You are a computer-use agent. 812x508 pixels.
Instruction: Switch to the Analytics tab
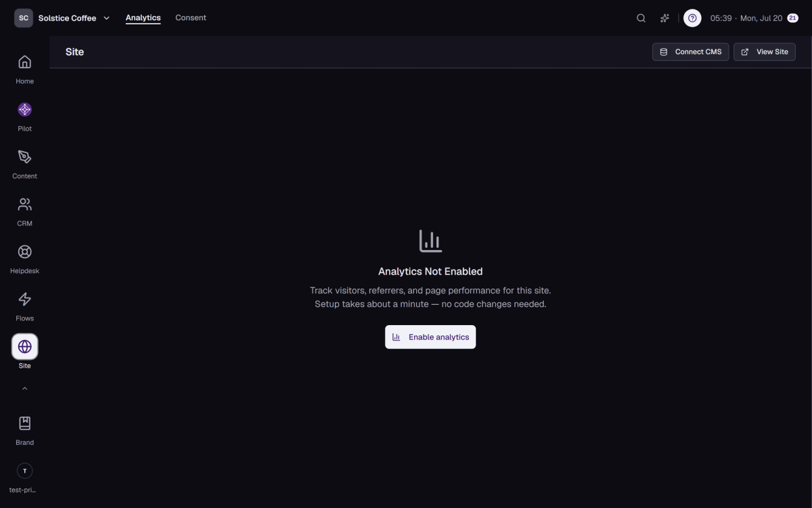coord(143,18)
